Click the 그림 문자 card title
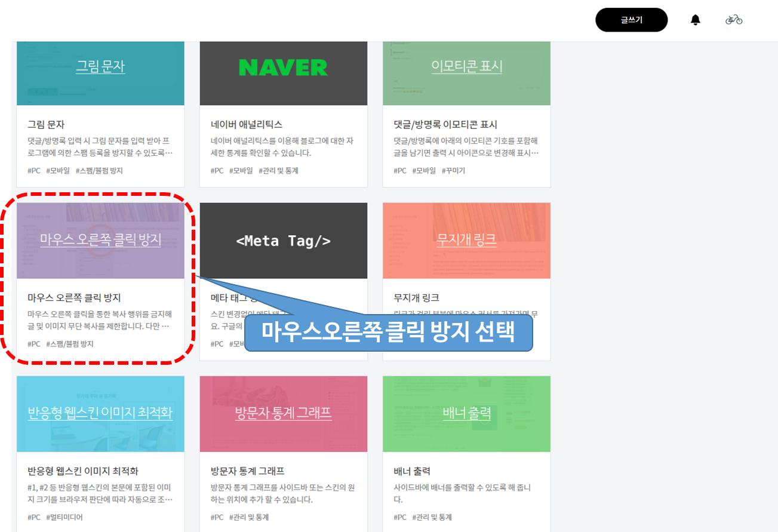Viewport: 778px width, 532px height. tap(46, 124)
